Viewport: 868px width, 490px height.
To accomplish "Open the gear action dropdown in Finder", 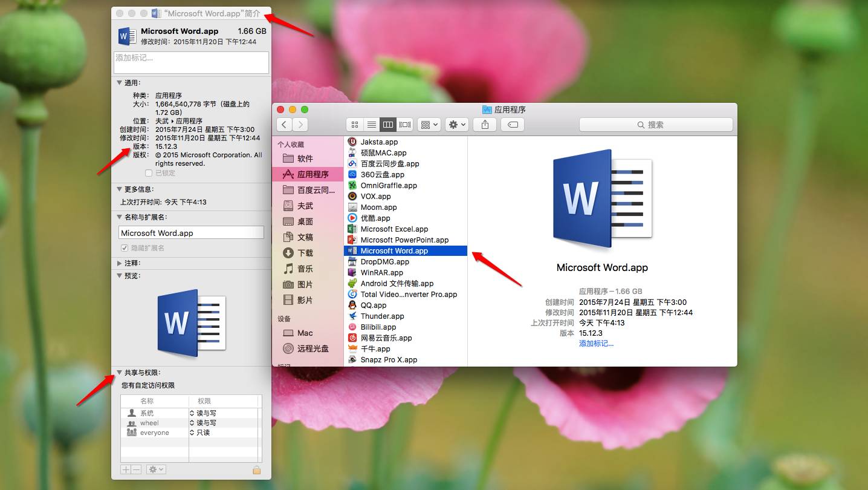I will point(457,125).
